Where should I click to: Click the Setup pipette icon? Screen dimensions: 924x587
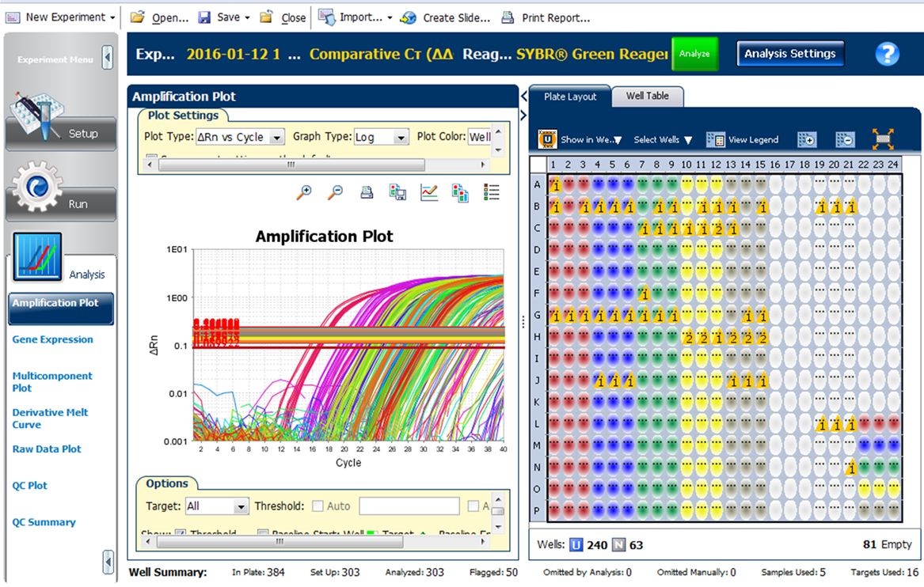38,115
